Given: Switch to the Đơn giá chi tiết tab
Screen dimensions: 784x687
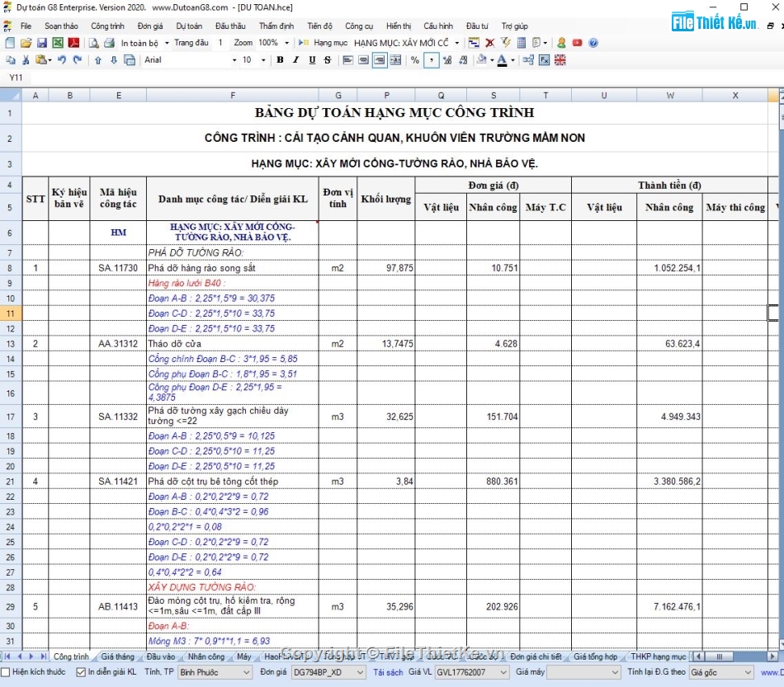Looking at the screenshot, I should pos(536,656).
